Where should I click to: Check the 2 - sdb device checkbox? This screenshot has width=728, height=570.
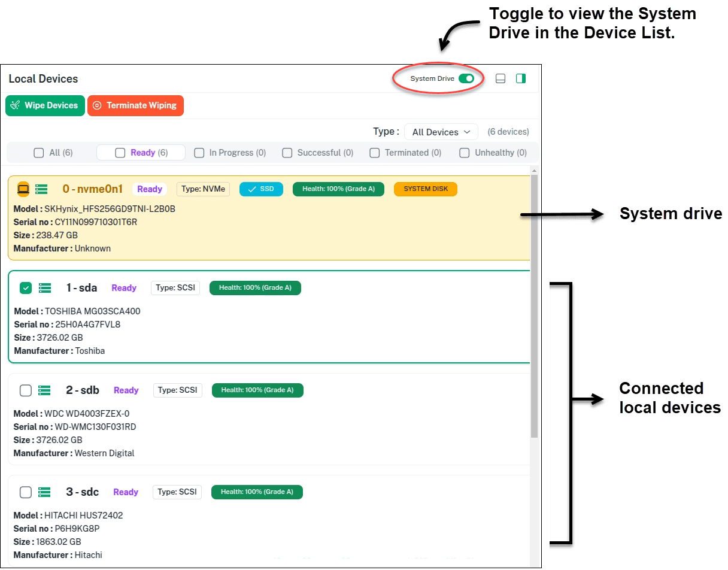click(26, 390)
